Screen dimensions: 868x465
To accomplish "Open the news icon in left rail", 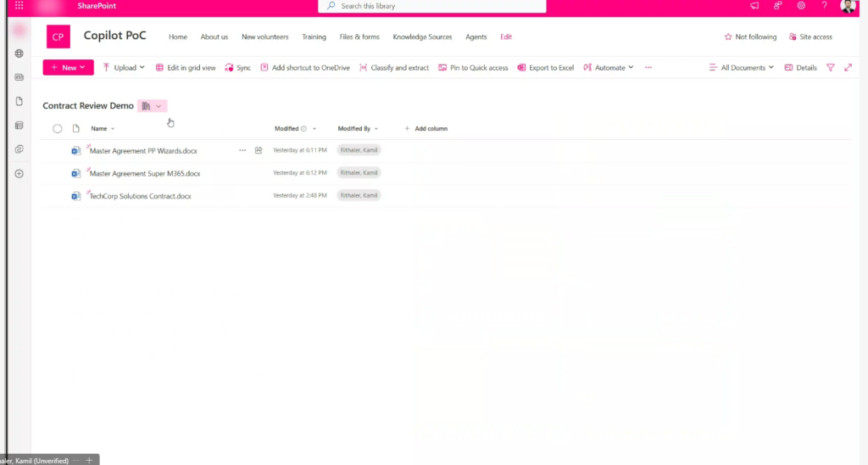I will click(x=19, y=77).
